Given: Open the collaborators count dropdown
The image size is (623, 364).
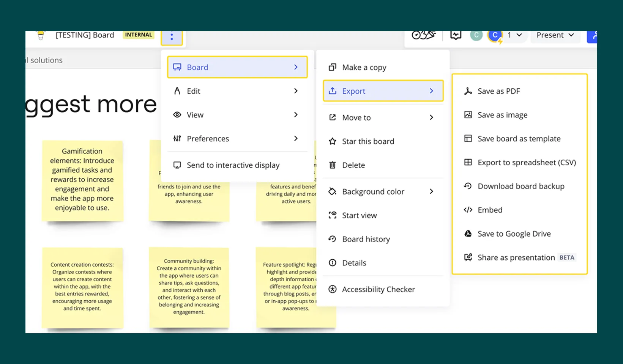Looking at the screenshot, I should [513, 35].
